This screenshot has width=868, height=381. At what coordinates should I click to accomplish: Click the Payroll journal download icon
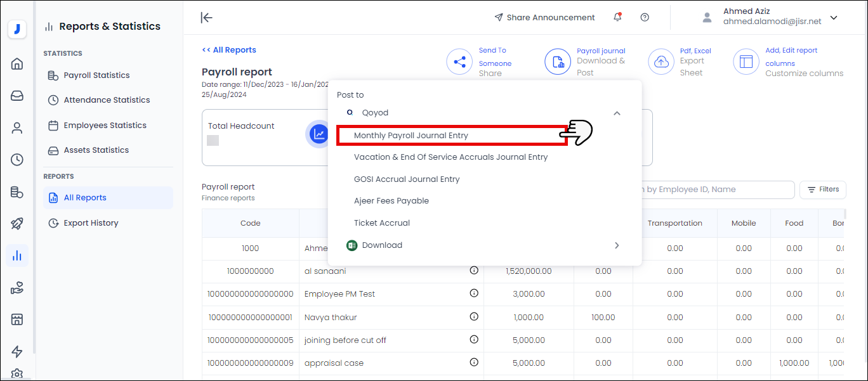pyautogui.click(x=558, y=62)
